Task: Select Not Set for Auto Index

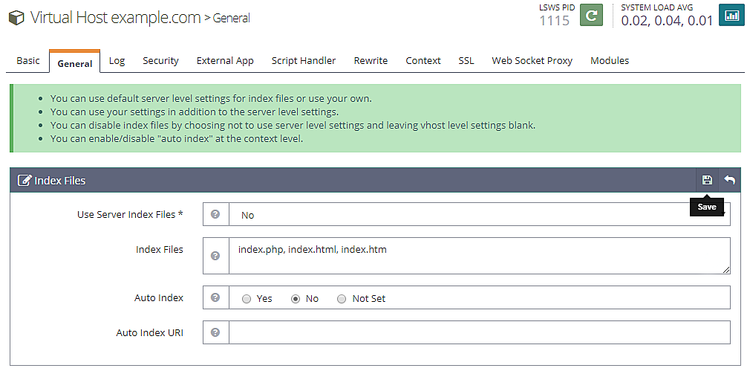Action: 341,299
